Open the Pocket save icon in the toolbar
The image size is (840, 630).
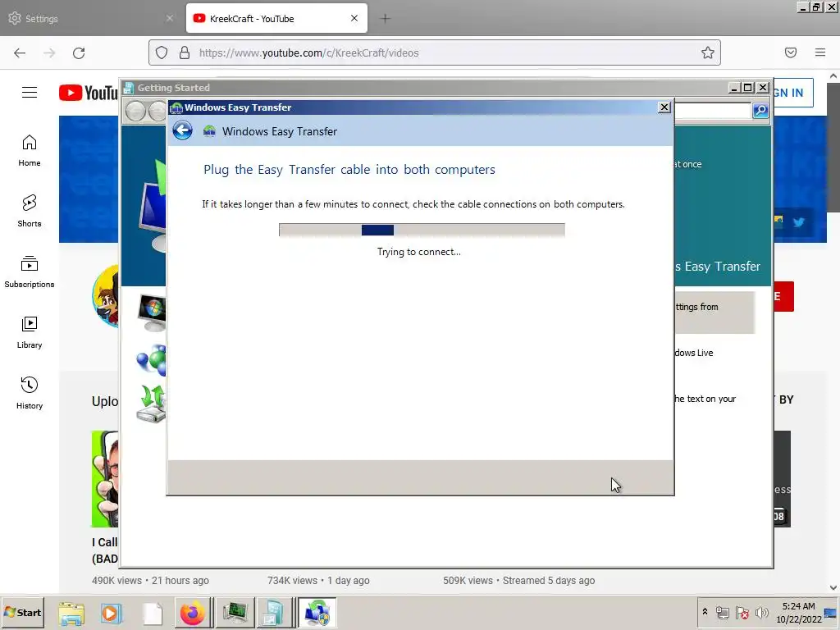(790, 52)
